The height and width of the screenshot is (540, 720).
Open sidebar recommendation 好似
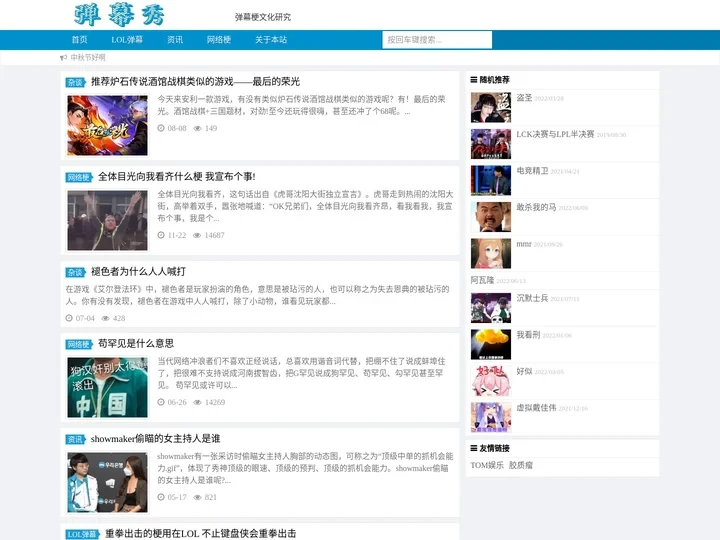[x=524, y=371]
